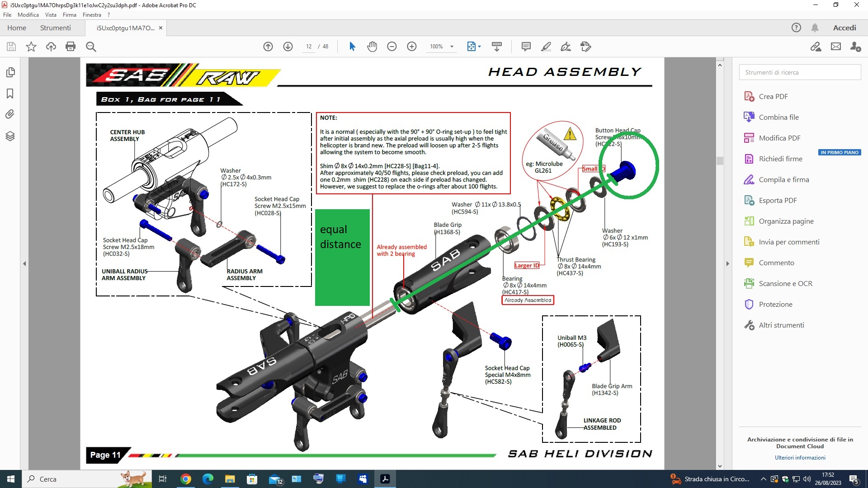The image size is (868, 488).
Task: Click in the Strumenti di ricerca field
Action: (799, 72)
